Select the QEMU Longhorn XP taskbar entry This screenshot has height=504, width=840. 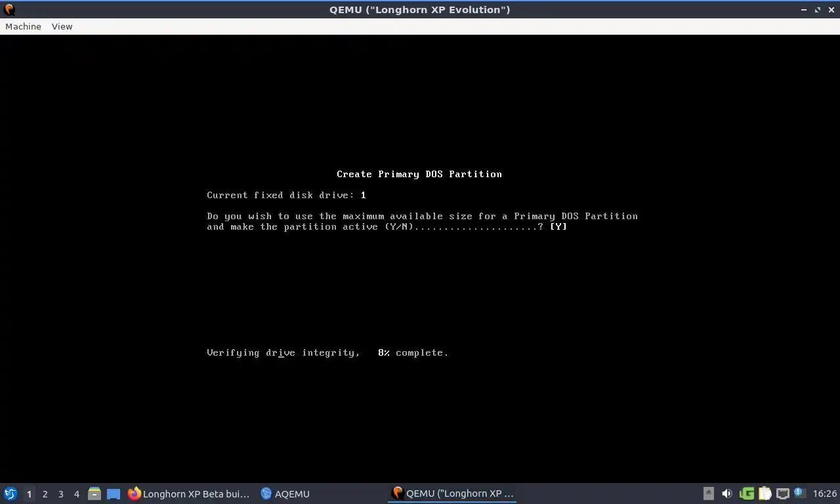[x=453, y=493]
